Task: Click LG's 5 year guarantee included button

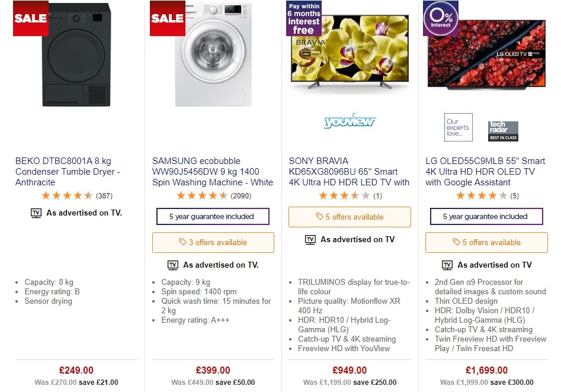Action: [x=486, y=216]
